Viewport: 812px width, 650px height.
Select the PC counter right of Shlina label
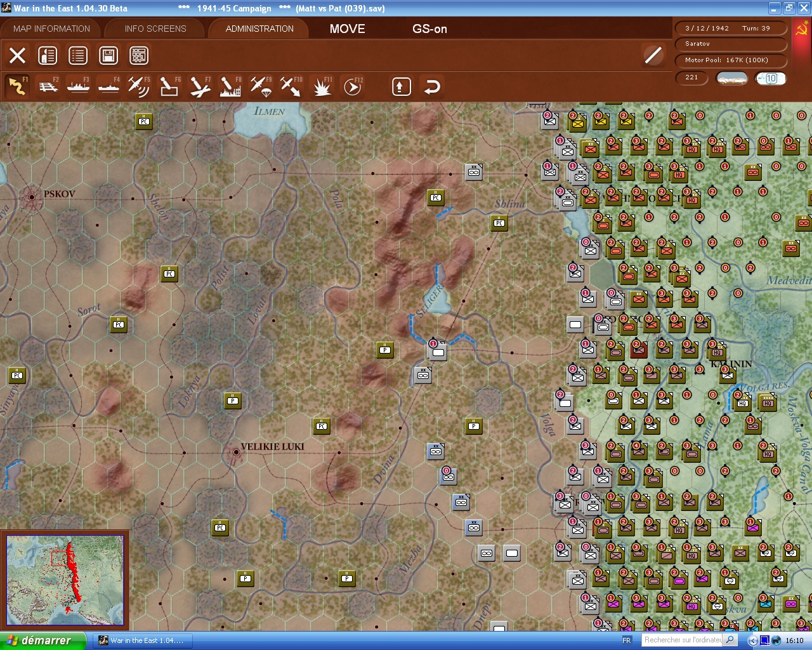[499, 223]
